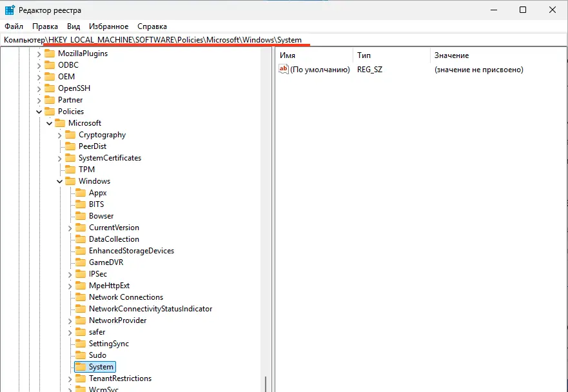Select the Windows key
Screen dimensions: 568x392
pyautogui.click(x=94, y=181)
